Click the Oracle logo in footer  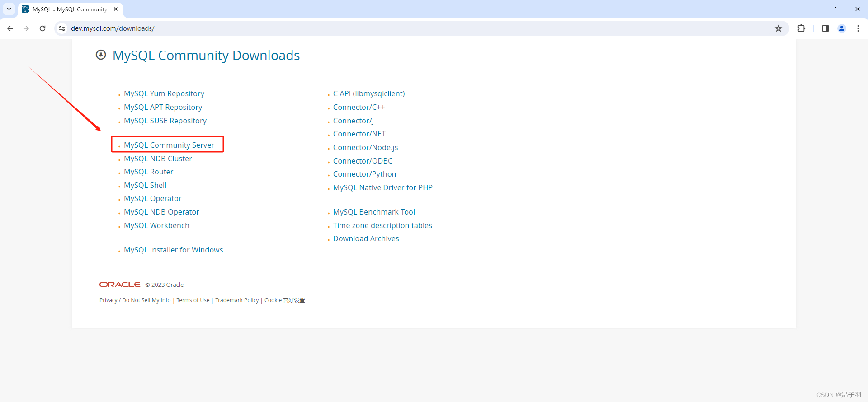[120, 285]
